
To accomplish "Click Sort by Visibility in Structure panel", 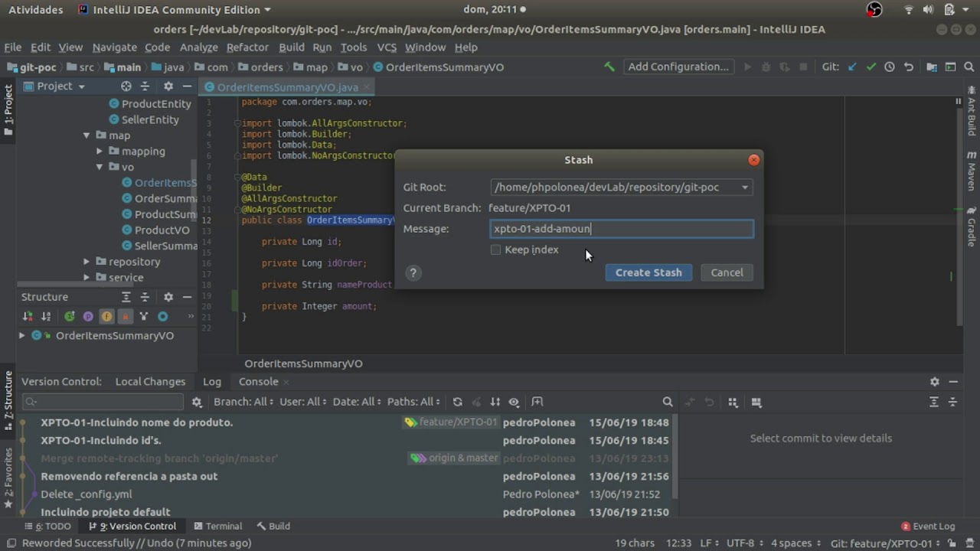I will tap(28, 316).
